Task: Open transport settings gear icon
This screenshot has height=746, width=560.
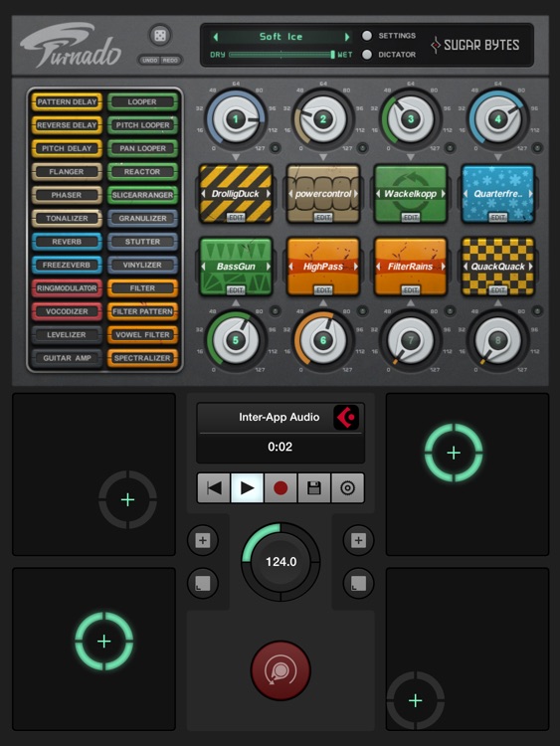Action: coord(347,487)
